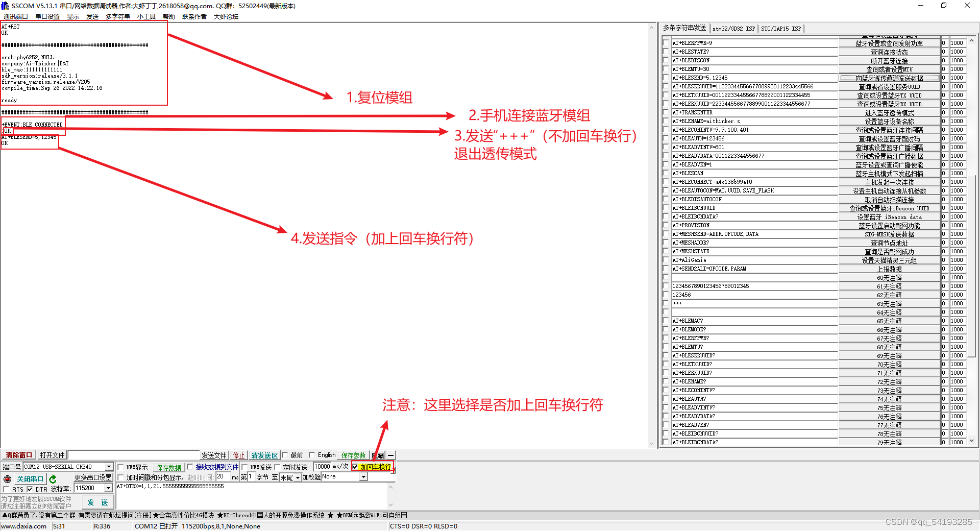Click multi-string list scroll-up arrow
980x531 pixels.
(x=971, y=41)
